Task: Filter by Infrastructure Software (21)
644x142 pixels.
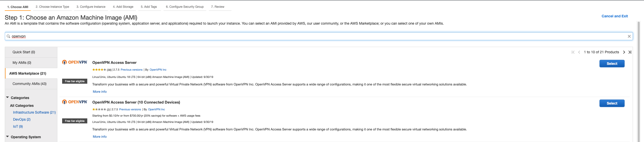Action: (34, 112)
